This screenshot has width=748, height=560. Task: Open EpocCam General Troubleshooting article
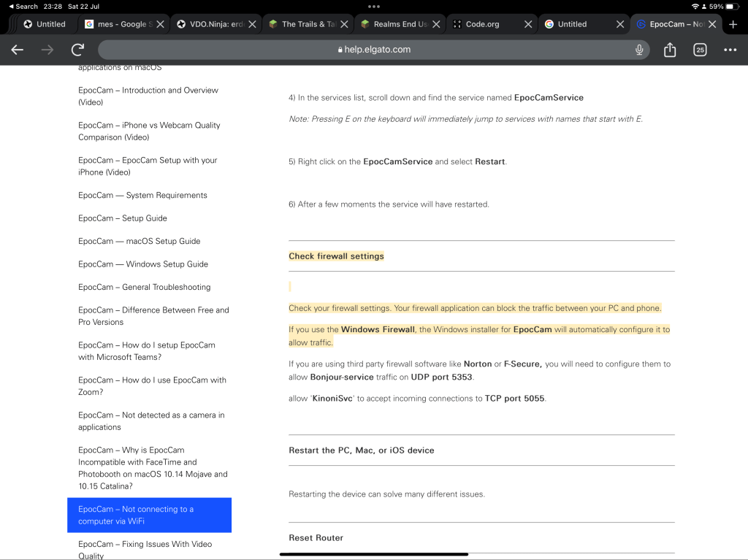(145, 287)
